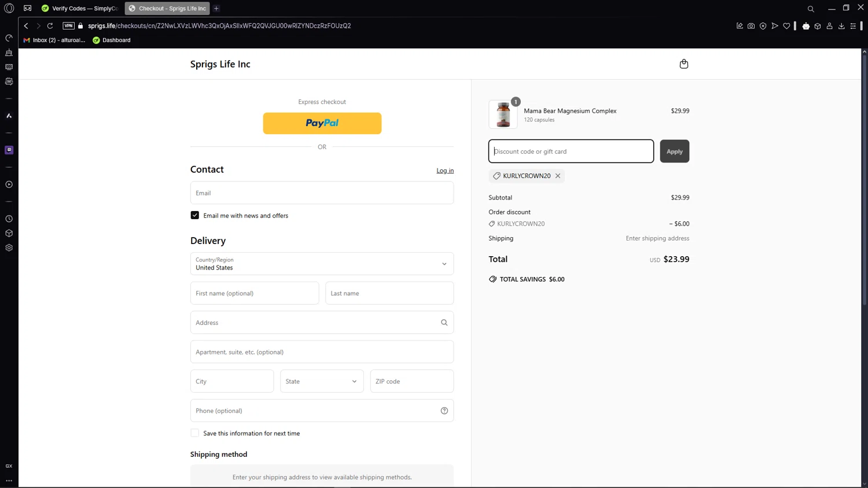Click Mama Bear Magnesium Complex product name

coord(570,111)
